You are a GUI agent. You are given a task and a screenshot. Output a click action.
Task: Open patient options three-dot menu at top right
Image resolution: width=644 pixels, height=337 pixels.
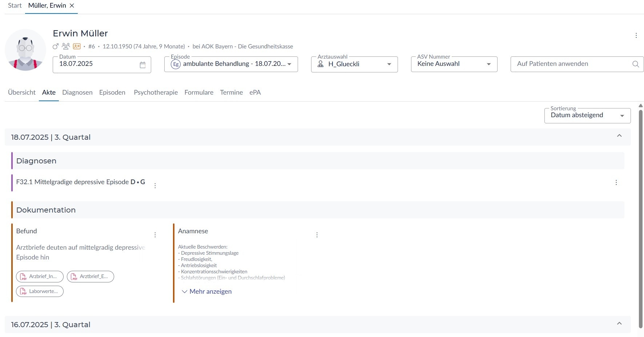pyautogui.click(x=636, y=35)
